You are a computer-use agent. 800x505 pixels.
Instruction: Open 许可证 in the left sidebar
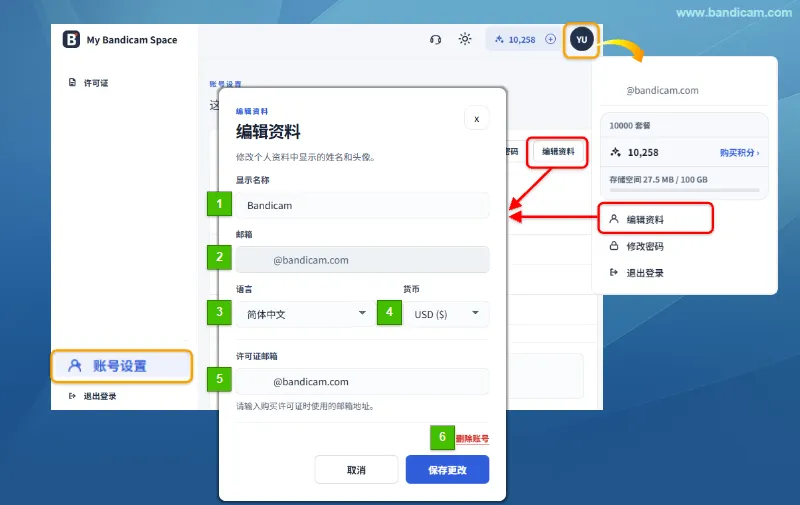(x=96, y=83)
